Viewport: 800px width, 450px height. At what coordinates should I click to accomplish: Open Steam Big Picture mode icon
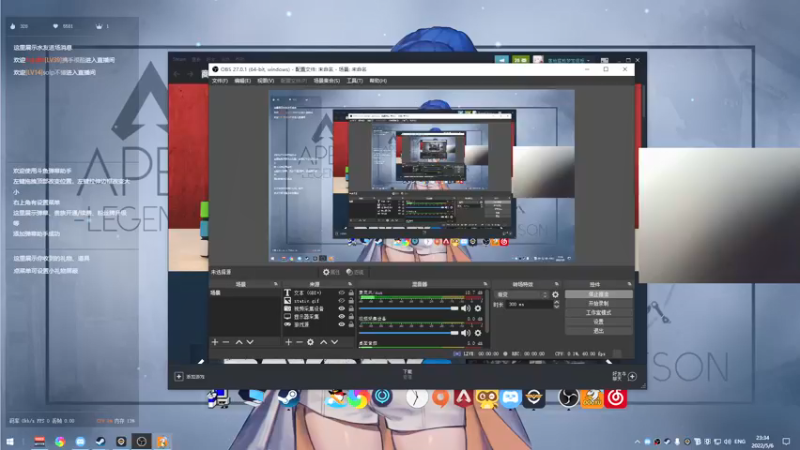click(605, 60)
